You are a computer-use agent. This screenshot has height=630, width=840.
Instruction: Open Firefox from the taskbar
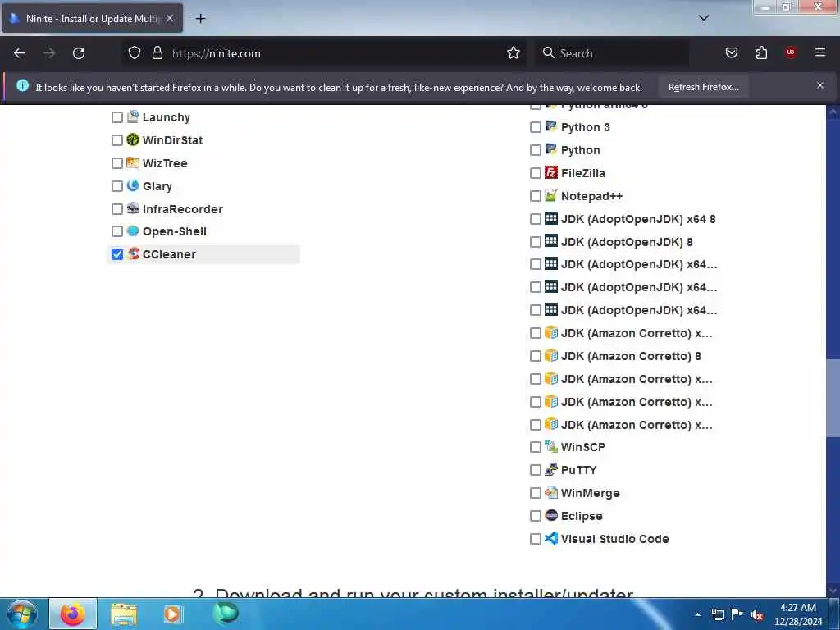tap(73, 614)
